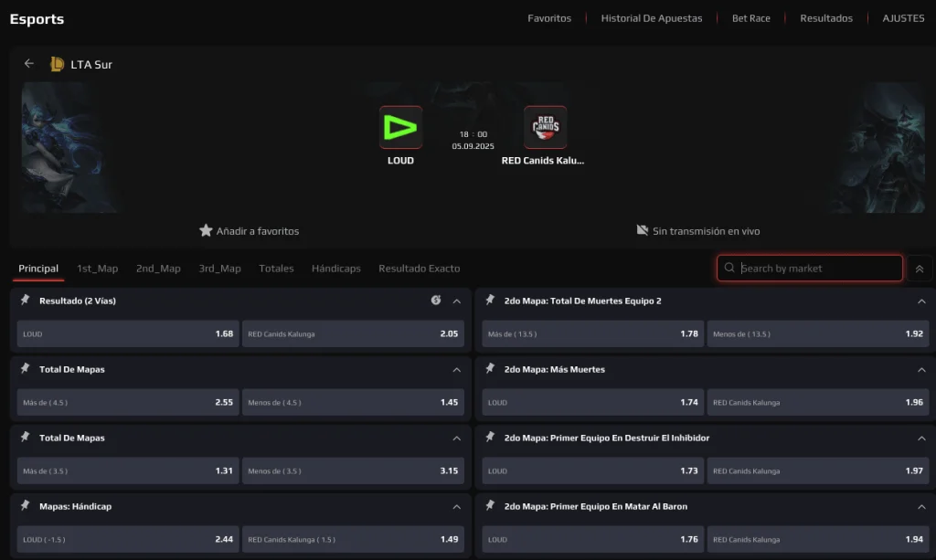Select LOUD odds 1.68 in Resultado
936x560 pixels.
coord(128,334)
